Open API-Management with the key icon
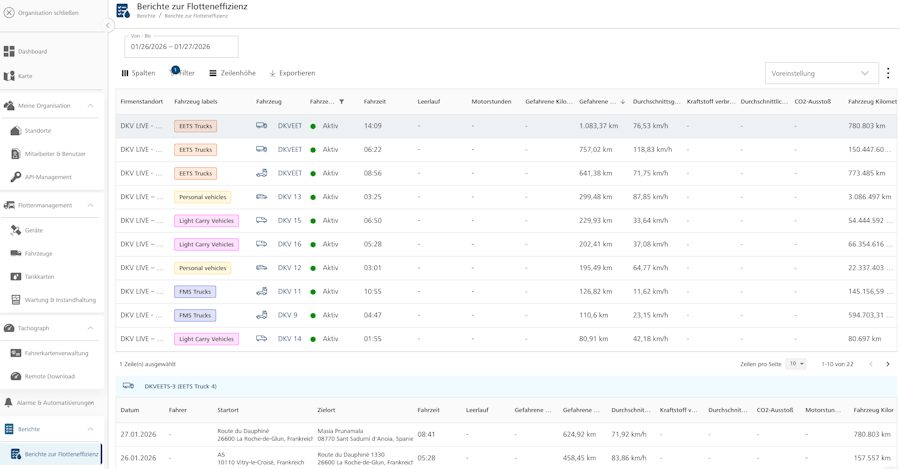 [47, 177]
